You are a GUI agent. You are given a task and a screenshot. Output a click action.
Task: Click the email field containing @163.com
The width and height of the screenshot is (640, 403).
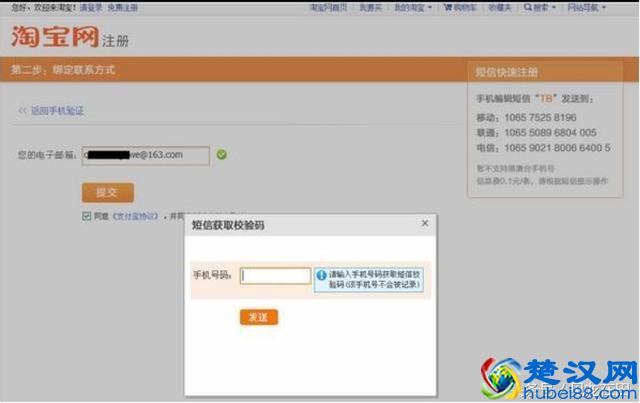146,155
